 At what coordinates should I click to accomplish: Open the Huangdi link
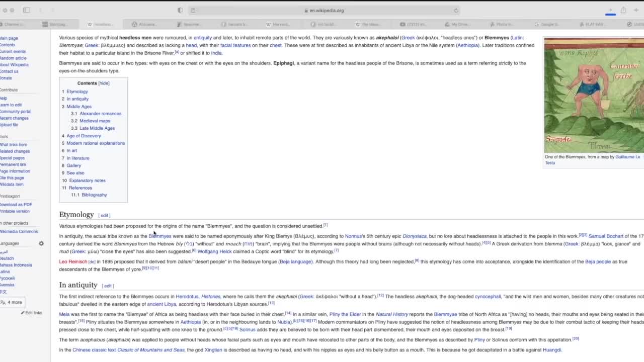pyautogui.click(x=551, y=350)
